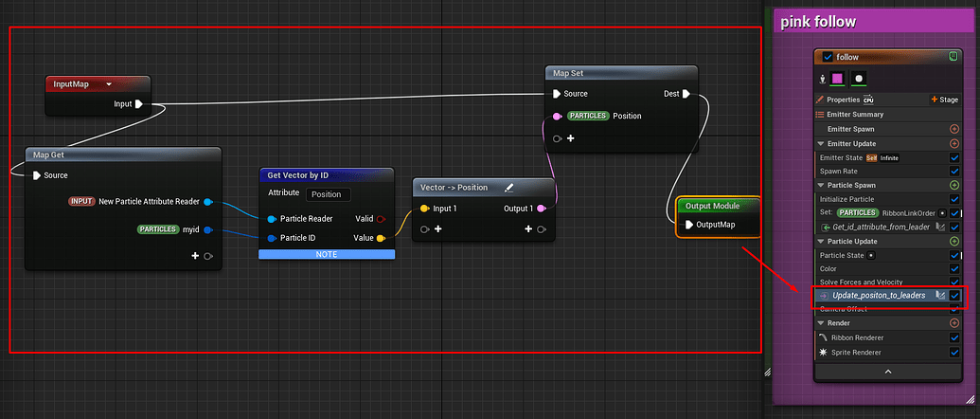Click Valid output pin
980x419 pixels.
(380, 219)
